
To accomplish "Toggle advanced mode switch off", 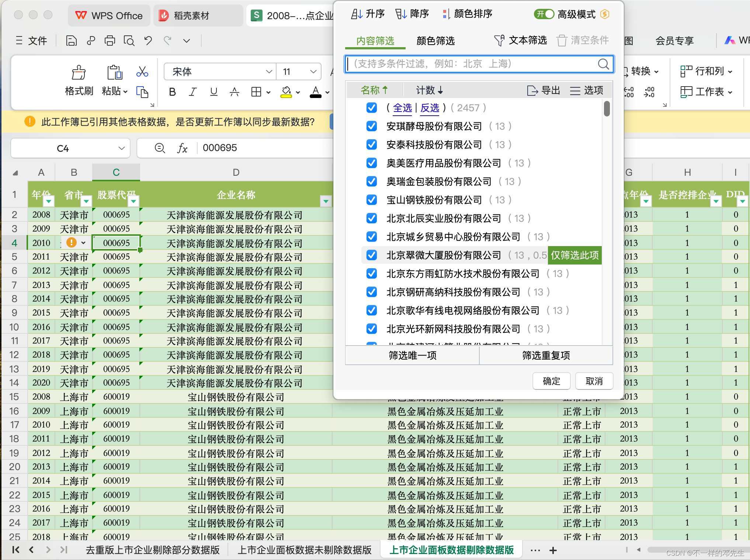I will pyautogui.click(x=544, y=14).
